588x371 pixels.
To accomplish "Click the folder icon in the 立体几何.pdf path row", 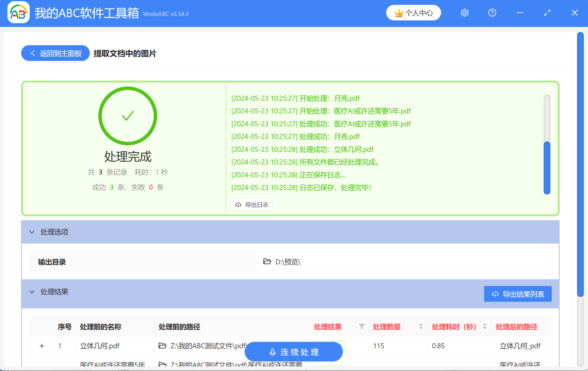I will tap(162, 346).
